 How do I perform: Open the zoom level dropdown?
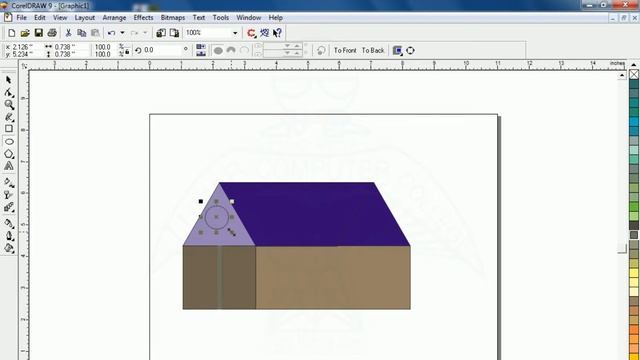tap(235, 33)
